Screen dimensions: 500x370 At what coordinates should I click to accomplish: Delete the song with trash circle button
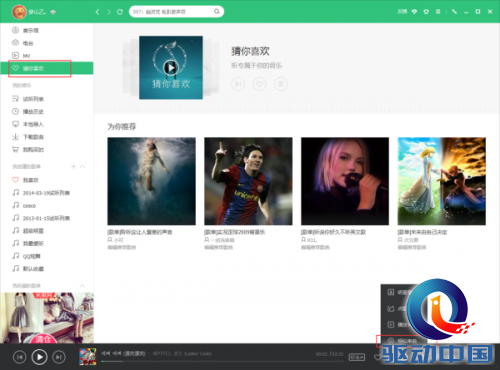(281, 84)
